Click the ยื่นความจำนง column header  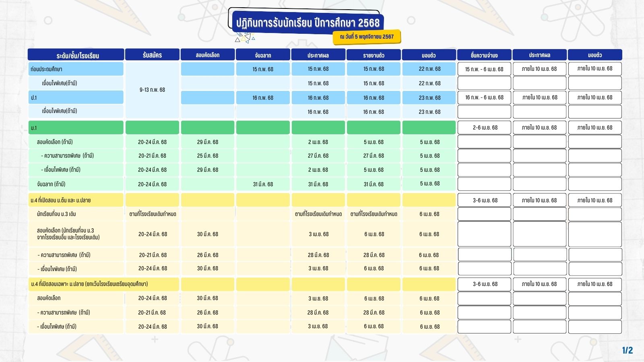tap(484, 55)
